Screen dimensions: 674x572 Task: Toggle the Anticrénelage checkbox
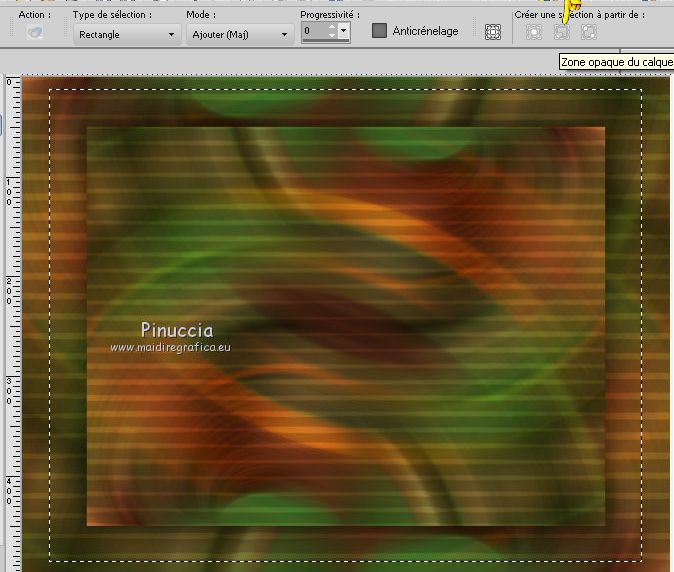pos(379,31)
